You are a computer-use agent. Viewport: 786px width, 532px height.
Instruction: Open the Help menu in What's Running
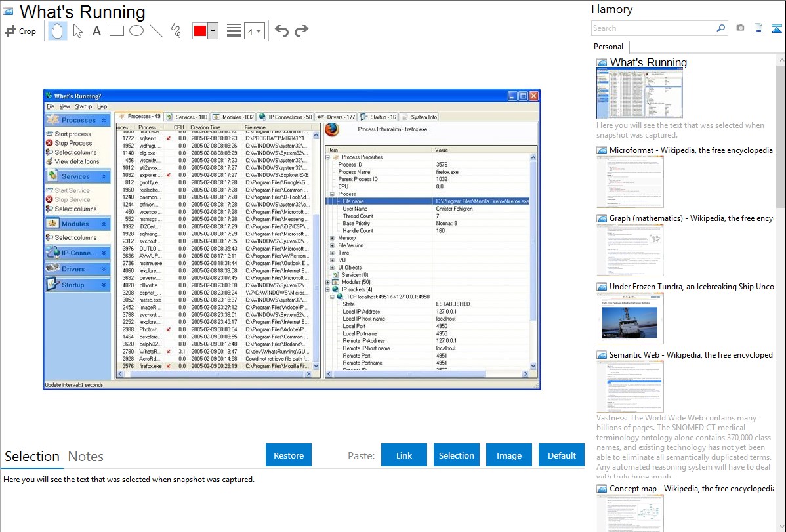(x=102, y=106)
